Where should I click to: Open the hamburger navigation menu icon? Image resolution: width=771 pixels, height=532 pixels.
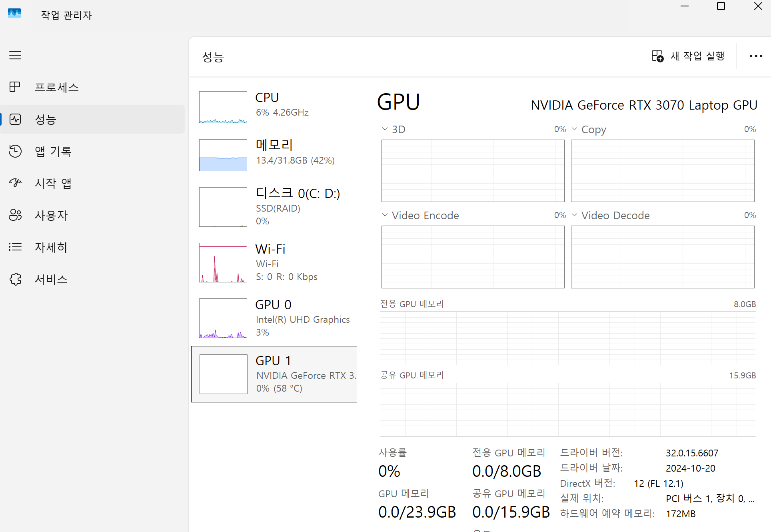click(15, 55)
